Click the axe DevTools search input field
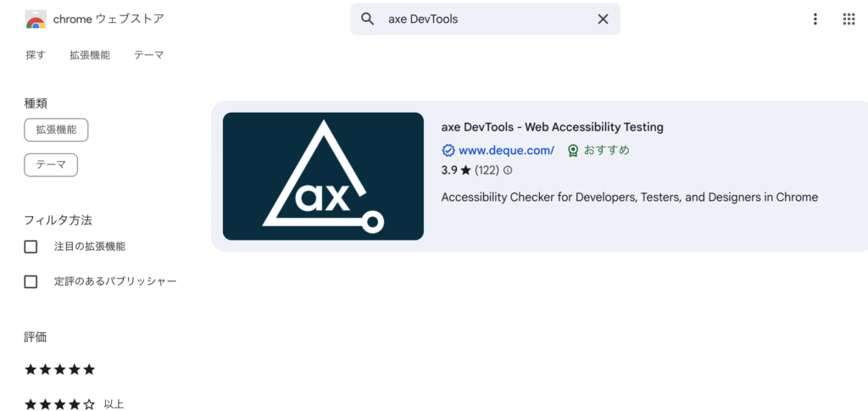Image resolution: width=868 pixels, height=411 pixels. (x=486, y=19)
